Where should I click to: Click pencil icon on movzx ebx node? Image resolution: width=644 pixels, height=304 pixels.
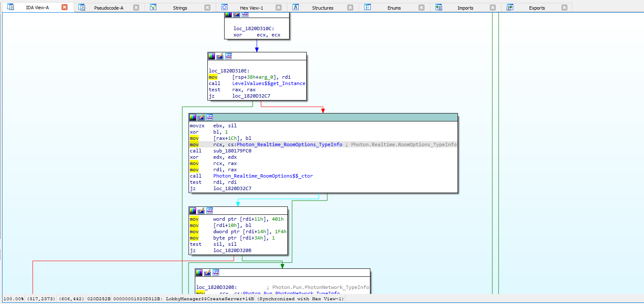coord(201,117)
